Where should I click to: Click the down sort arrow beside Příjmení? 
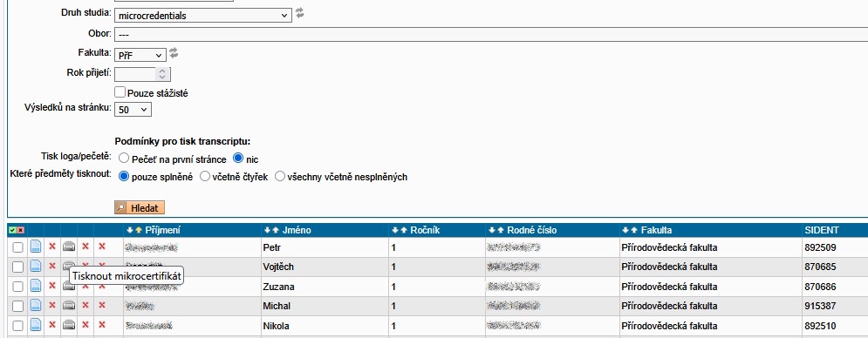130,230
